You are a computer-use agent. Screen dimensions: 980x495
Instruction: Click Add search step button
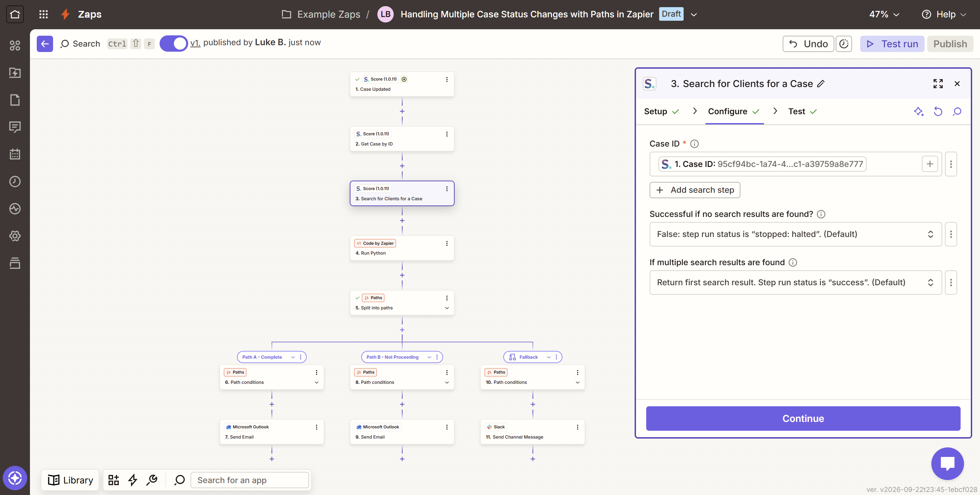tap(695, 190)
